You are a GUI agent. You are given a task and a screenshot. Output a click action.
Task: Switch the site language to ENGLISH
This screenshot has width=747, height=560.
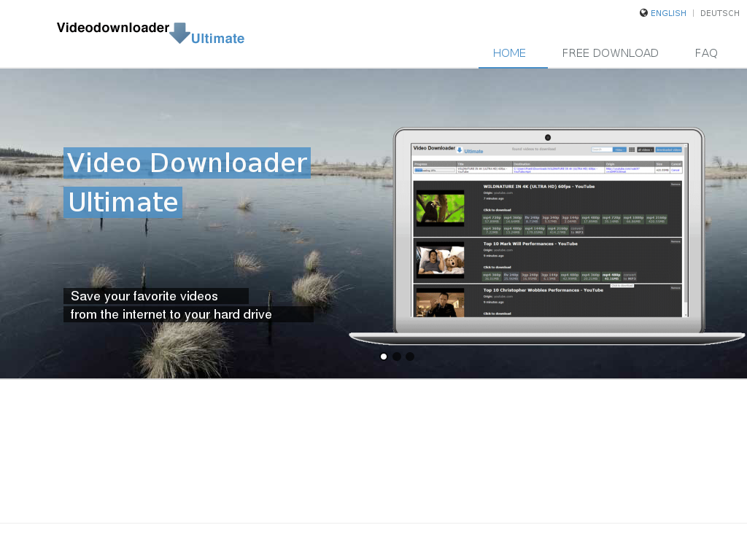coord(668,13)
